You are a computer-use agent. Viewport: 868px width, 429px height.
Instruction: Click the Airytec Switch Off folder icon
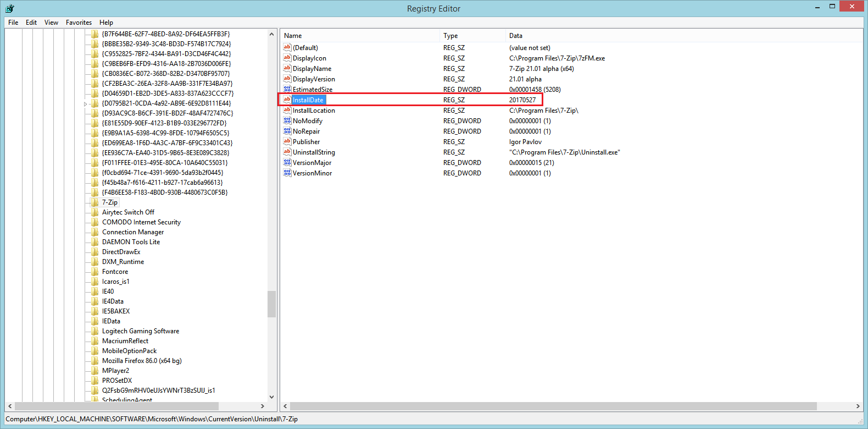point(95,212)
